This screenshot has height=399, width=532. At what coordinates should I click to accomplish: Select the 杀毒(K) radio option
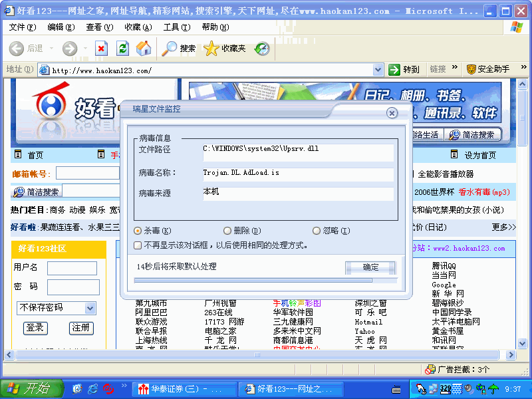(x=138, y=231)
